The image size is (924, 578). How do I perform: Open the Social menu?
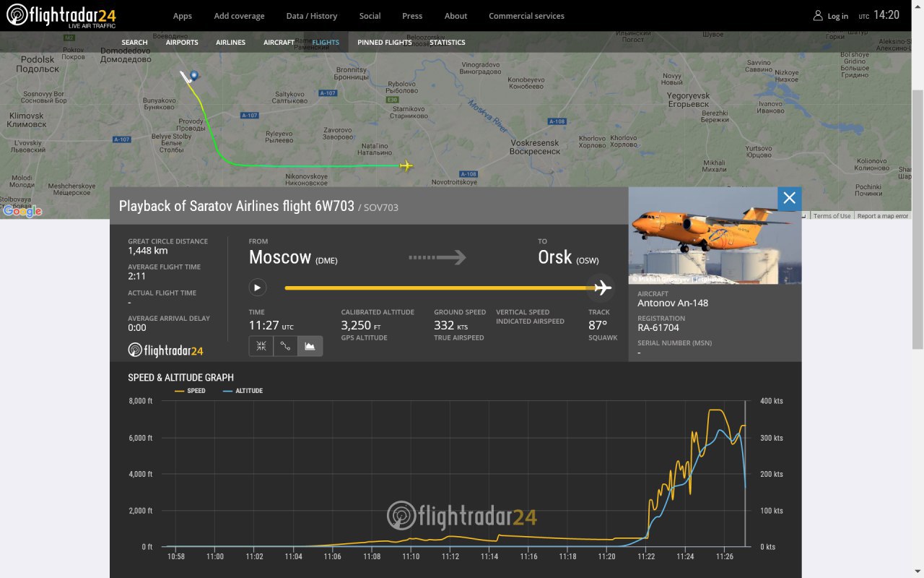coord(370,16)
